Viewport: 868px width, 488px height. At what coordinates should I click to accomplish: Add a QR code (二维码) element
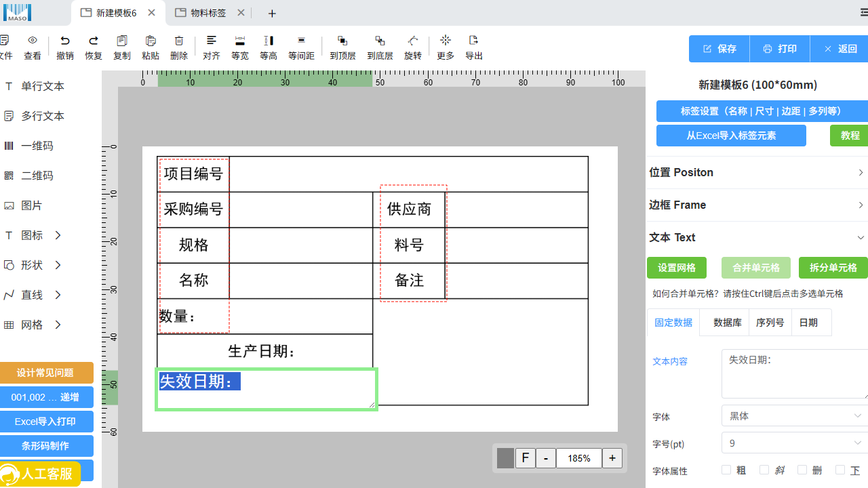pos(28,176)
